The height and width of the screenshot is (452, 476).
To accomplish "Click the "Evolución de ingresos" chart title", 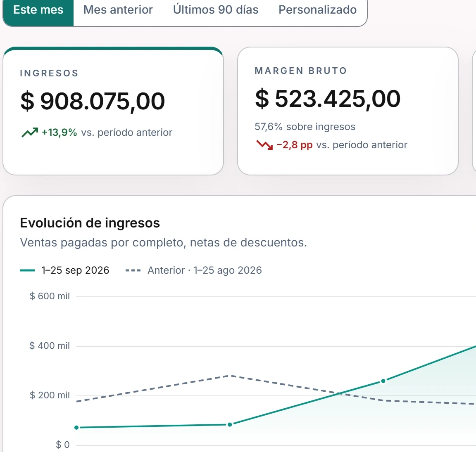I will pyautogui.click(x=90, y=223).
